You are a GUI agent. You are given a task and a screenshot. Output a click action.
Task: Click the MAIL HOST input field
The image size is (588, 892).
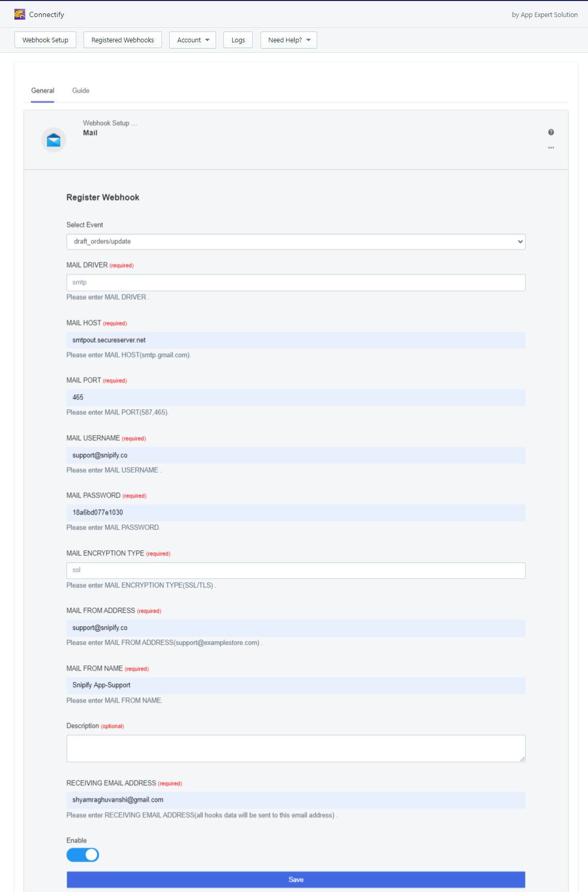(x=296, y=340)
